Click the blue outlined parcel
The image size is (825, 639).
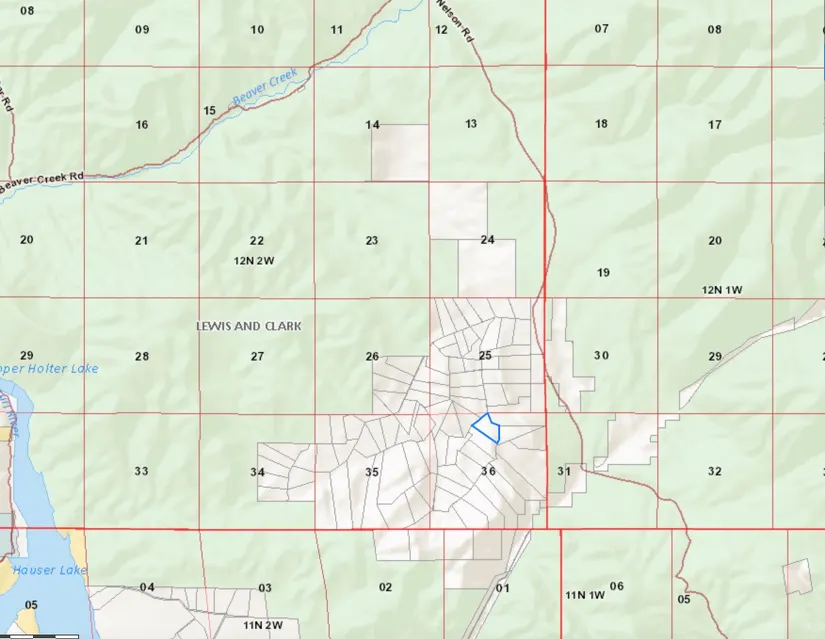click(486, 428)
